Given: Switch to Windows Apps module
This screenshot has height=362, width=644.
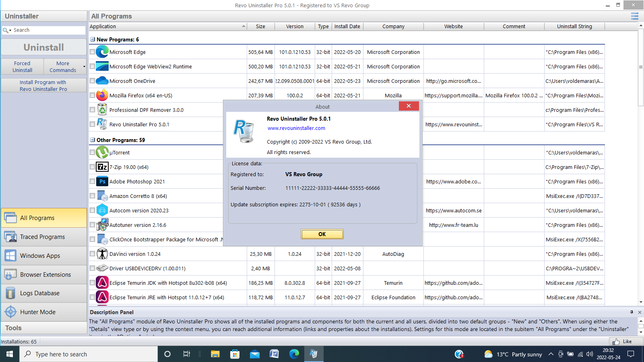Looking at the screenshot, I should click(44, 256).
